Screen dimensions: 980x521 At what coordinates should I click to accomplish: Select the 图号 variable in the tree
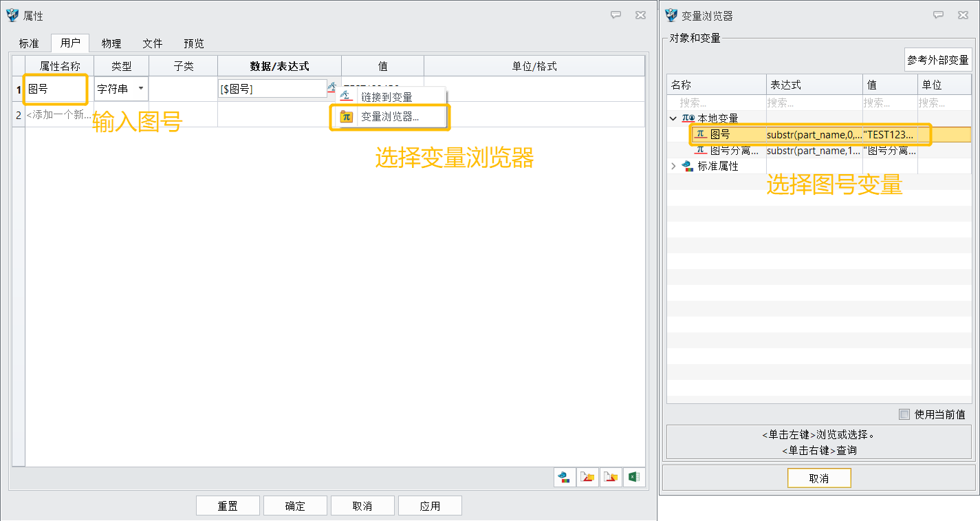pyautogui.click(x=720, y=134)
